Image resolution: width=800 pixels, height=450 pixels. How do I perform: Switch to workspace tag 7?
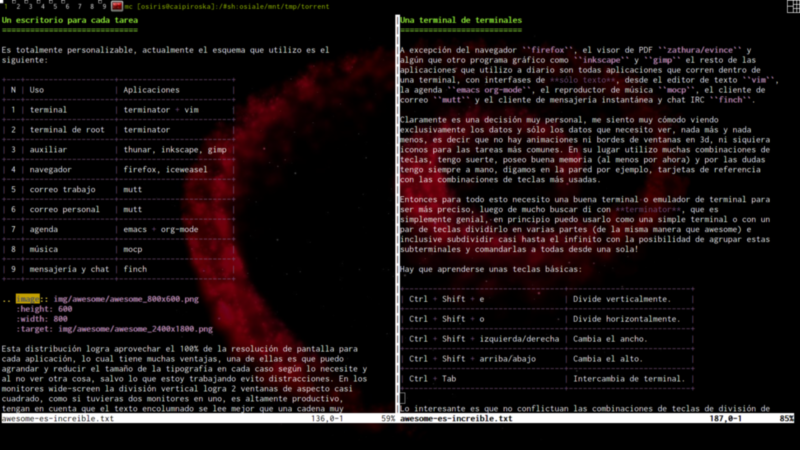click(80, 6)
